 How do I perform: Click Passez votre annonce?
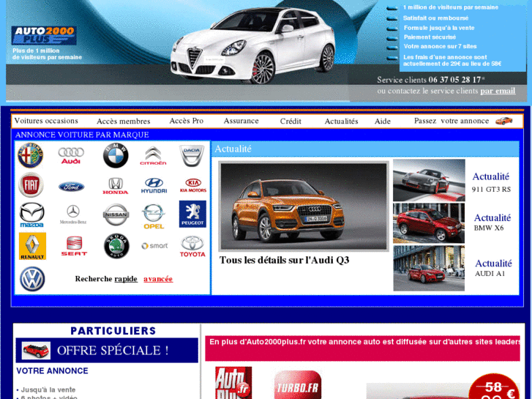click(x=452, y=121)
